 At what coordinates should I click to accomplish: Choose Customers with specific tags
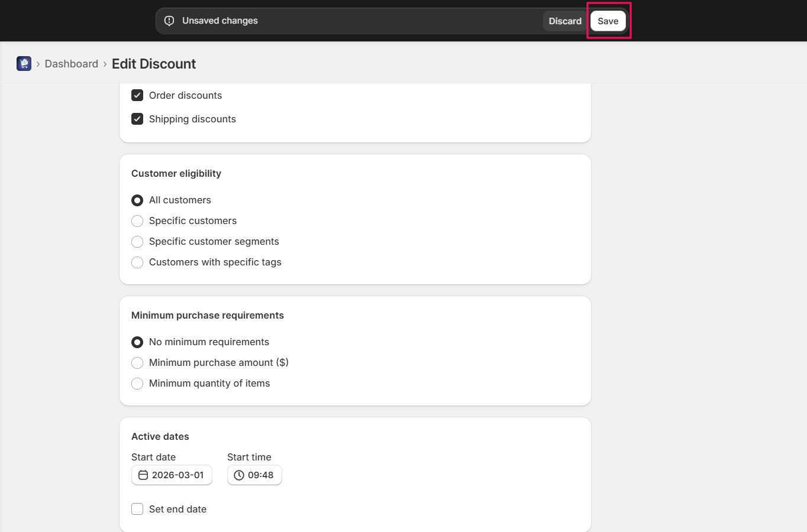pos(137,262)
